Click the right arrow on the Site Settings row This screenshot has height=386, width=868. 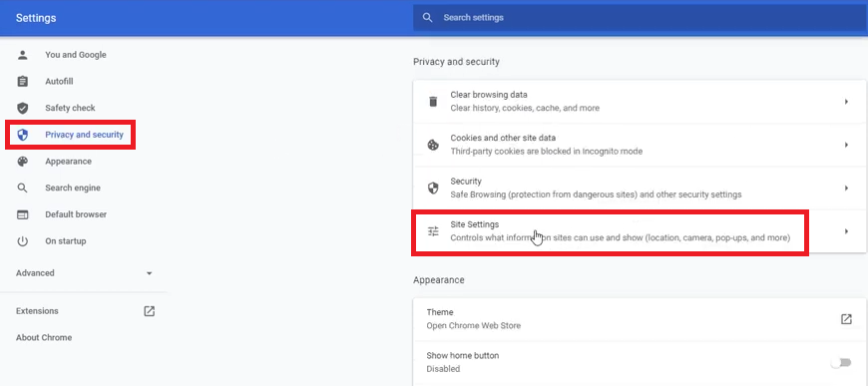(846, 231)
